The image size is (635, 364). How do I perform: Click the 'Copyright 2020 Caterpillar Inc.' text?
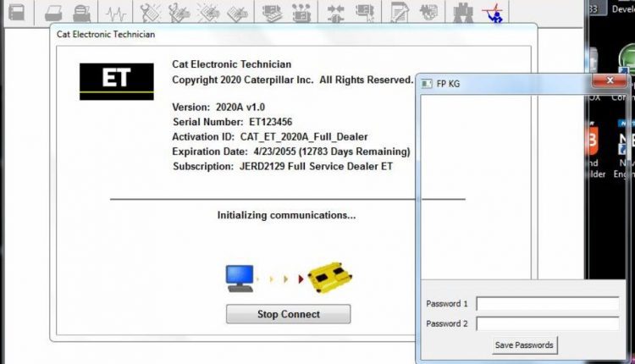coord(243,80)
